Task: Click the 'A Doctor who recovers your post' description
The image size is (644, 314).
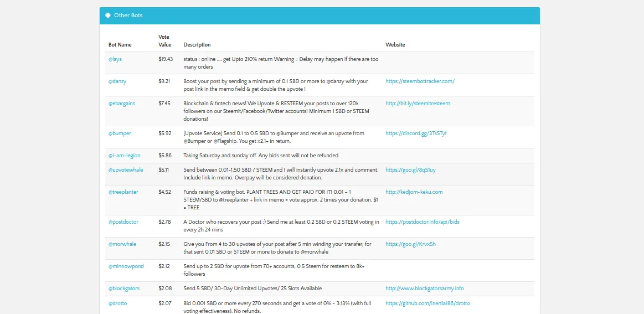Action: click(x=281, y=225)
